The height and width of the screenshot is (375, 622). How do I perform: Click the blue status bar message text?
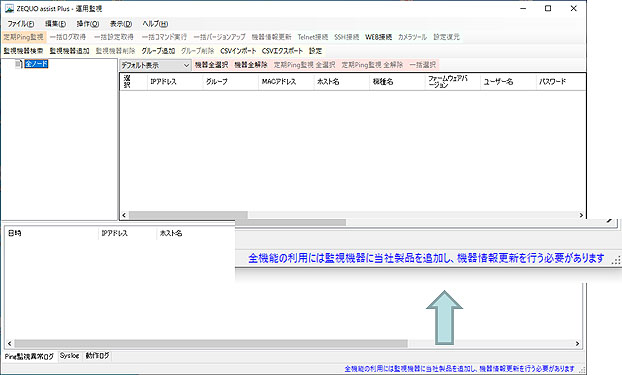point(459,369)
